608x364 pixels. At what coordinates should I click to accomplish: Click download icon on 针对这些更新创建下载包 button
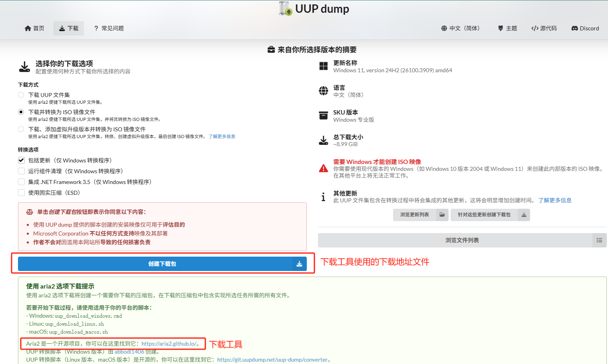pyautogui.click(x=524, y=215)
